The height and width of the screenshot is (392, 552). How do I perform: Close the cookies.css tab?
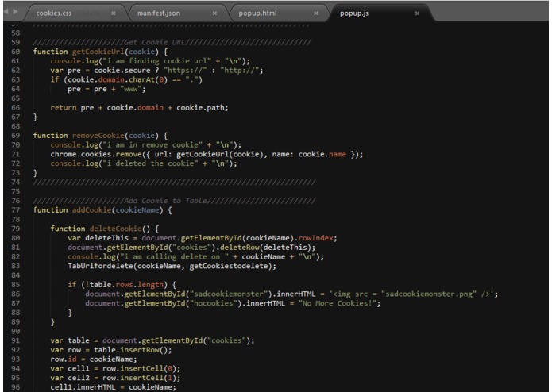pos(114,13)
